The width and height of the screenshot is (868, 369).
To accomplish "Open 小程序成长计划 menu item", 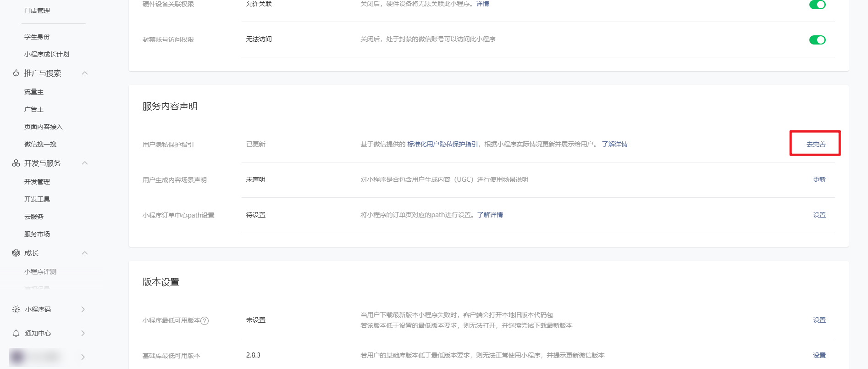I will [47, 54].
